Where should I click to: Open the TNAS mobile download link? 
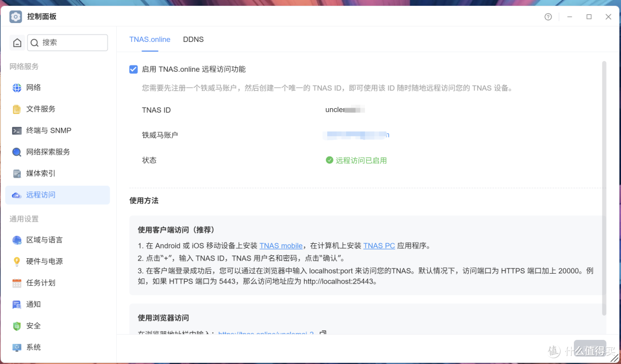(281, 246)
